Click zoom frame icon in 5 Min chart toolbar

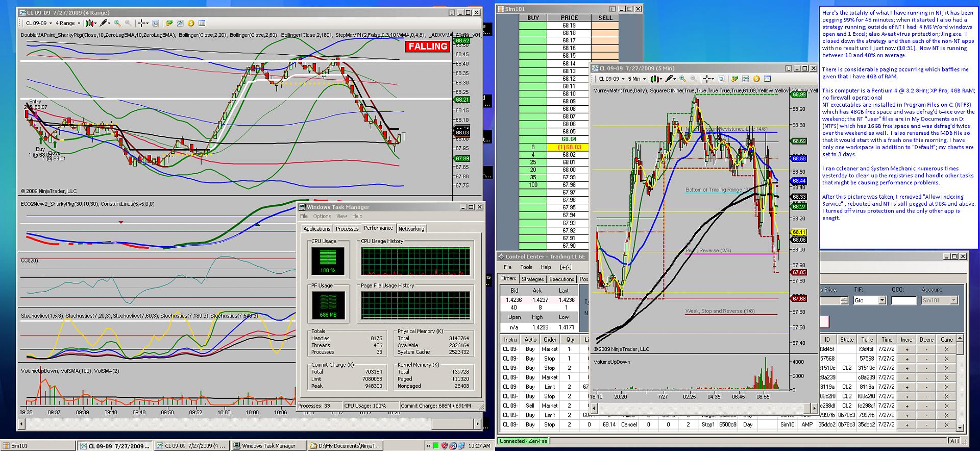click(721, 79)
